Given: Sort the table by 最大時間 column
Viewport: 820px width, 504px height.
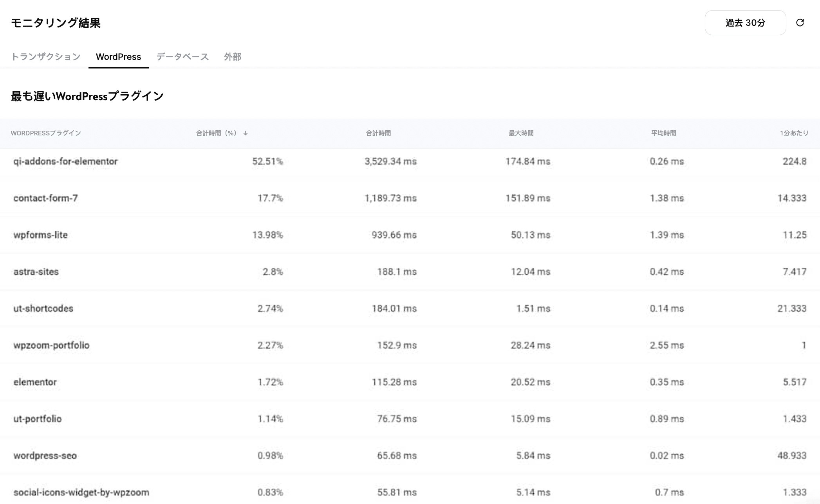Looking at the screenshot, I should coord(521,133).
